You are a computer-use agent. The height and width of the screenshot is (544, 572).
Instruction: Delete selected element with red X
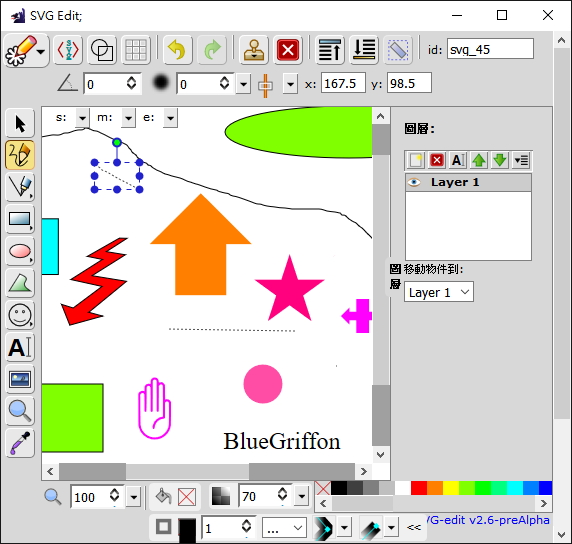coord(288,50)
